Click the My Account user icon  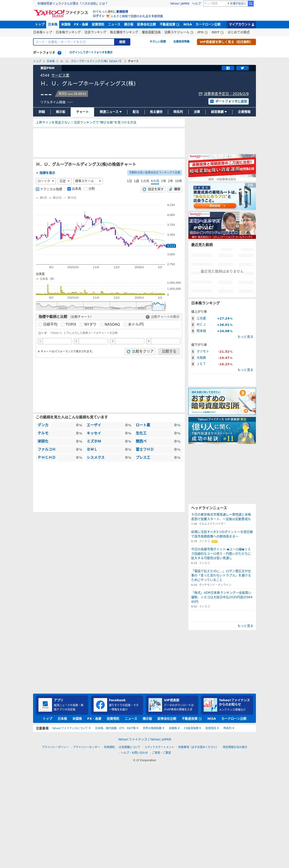253,25
